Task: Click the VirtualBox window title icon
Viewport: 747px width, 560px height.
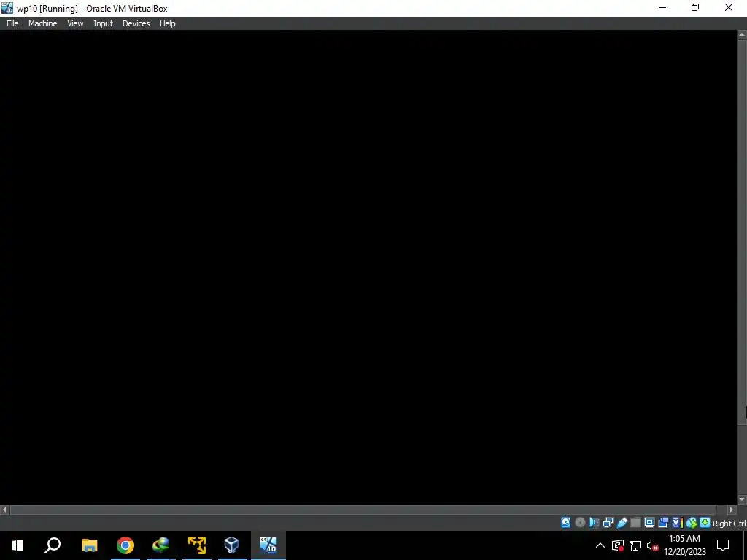Action: (7, 7)
